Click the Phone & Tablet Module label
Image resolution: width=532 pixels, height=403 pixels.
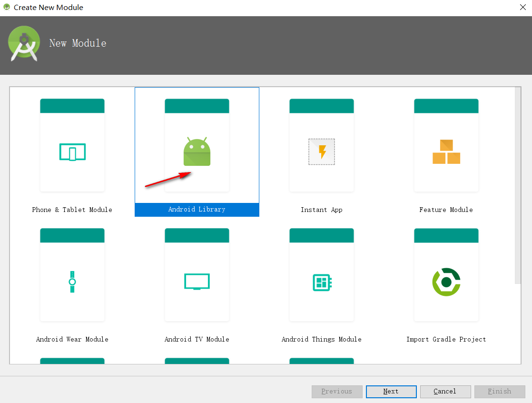click(x=72, y=210)
